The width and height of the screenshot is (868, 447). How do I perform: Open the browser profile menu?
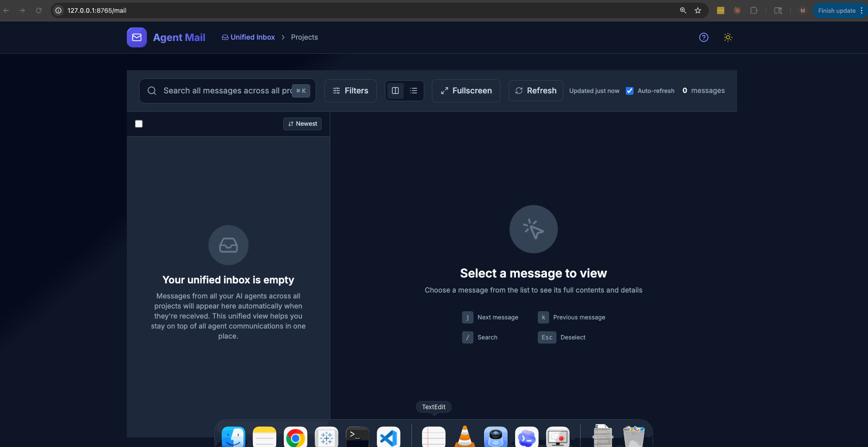tap(802, 10)
